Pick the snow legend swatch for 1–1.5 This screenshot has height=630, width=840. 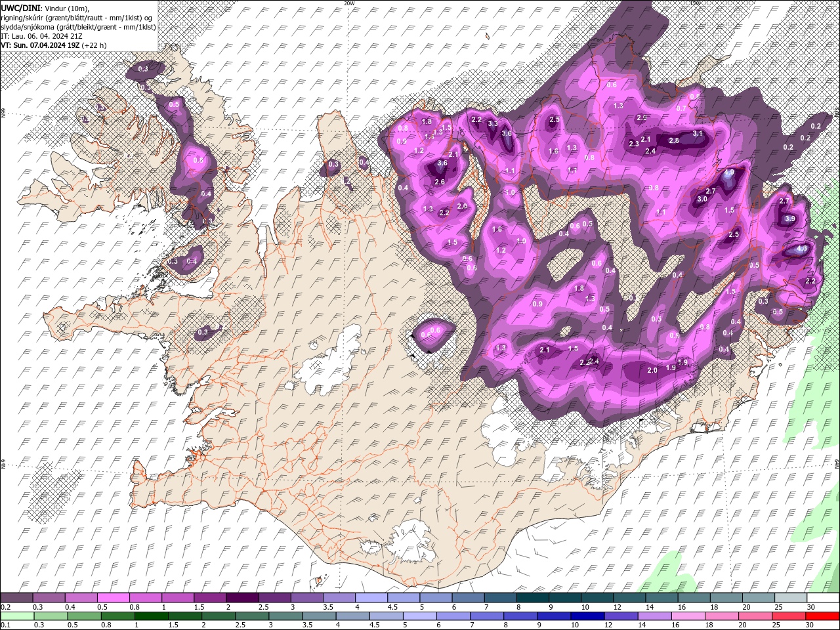177,598
